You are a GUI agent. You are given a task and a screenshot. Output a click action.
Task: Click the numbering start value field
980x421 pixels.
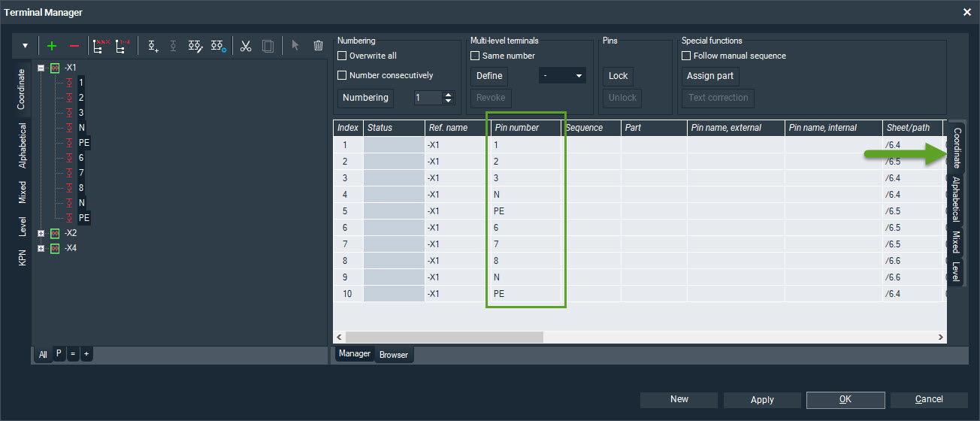(430, 98)
